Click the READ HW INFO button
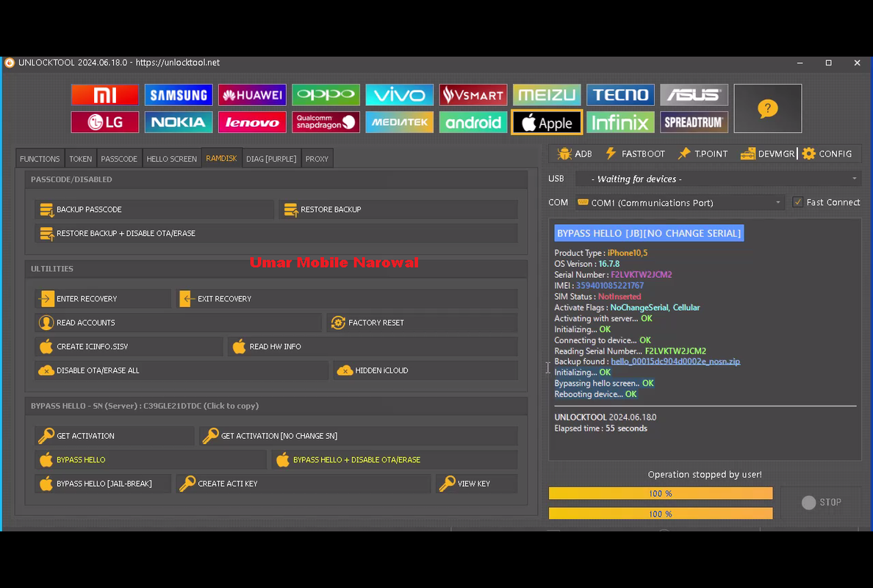 (x=373, y=346)
